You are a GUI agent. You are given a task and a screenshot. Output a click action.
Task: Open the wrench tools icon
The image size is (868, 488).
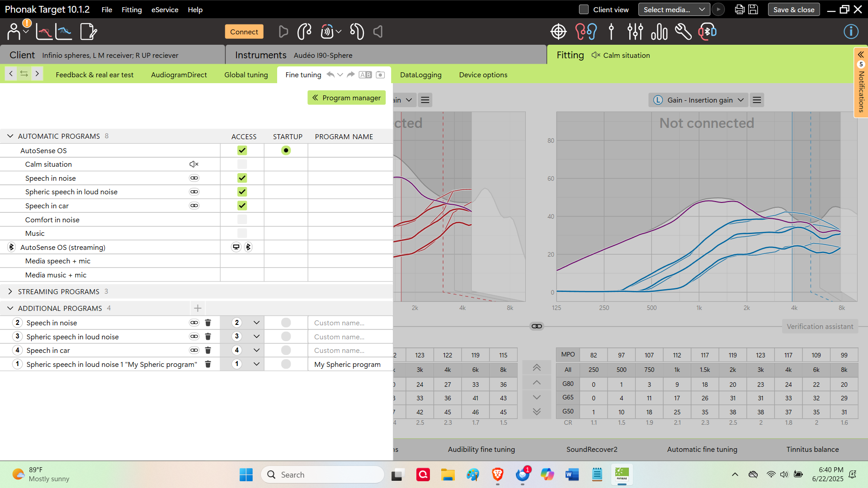pyautogui.click(x=683, y=32)
